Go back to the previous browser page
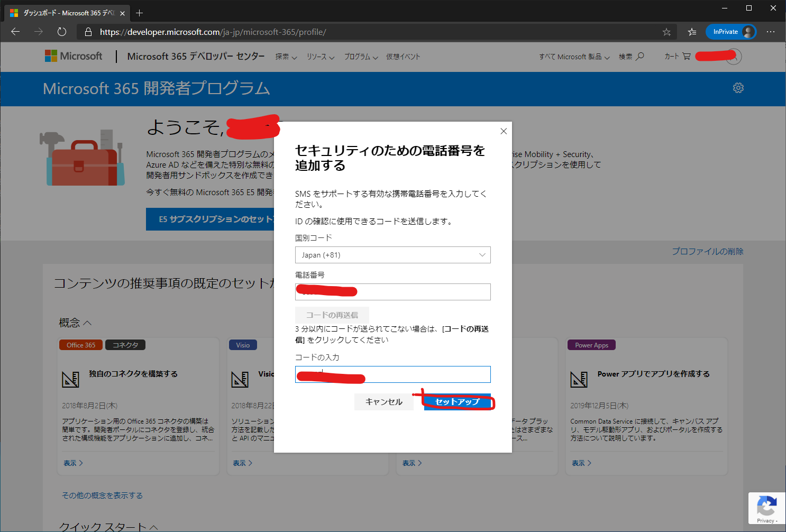Viewport: 786px width, 532px height. [15, 32]
